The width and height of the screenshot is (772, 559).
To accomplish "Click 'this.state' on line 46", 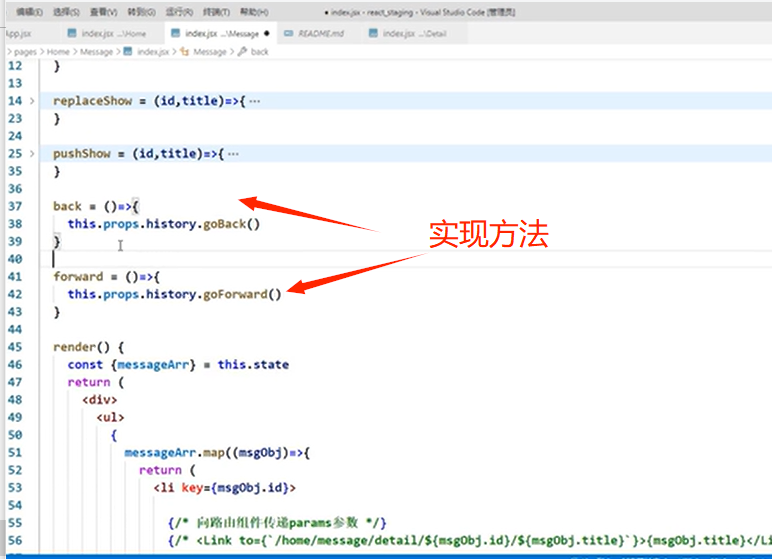I will click(254, 365).
